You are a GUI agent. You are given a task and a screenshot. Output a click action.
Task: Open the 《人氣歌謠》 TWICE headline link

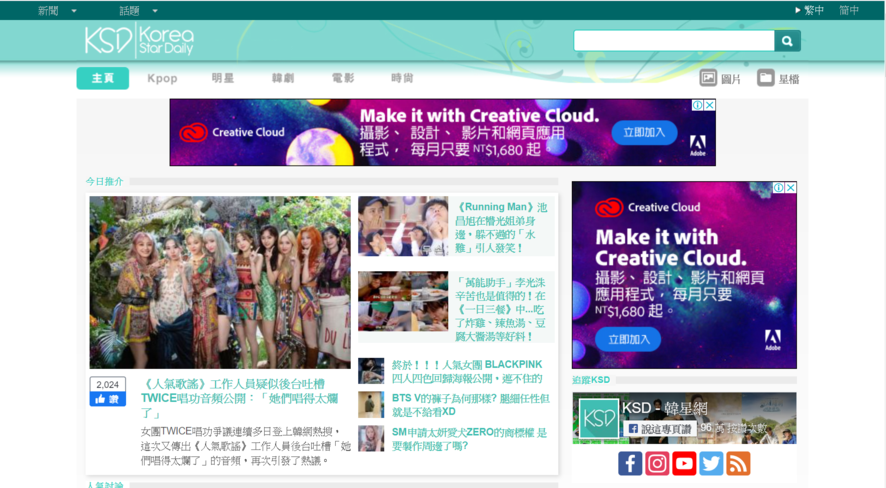click(240, 398)
